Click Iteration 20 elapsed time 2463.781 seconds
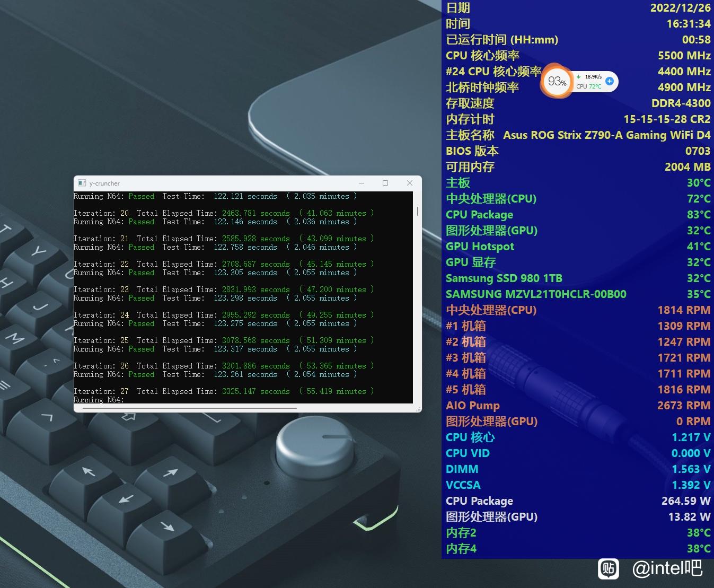This screenshot has height=588, width=714. tap(256, 213)
